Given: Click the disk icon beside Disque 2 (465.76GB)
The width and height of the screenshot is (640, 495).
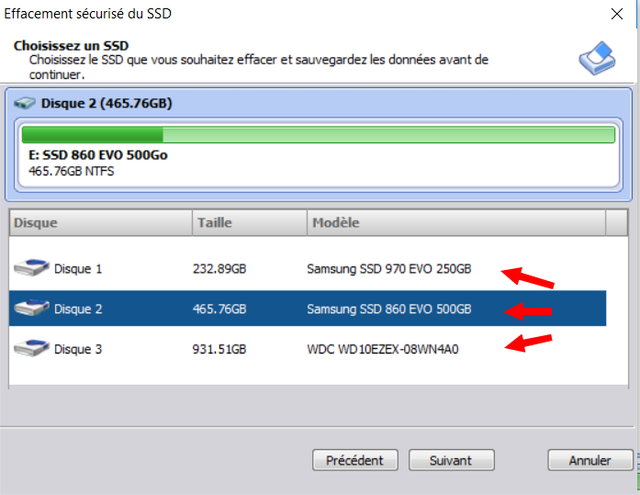Looking at the screenshot, I should click(x=25, y=103).
